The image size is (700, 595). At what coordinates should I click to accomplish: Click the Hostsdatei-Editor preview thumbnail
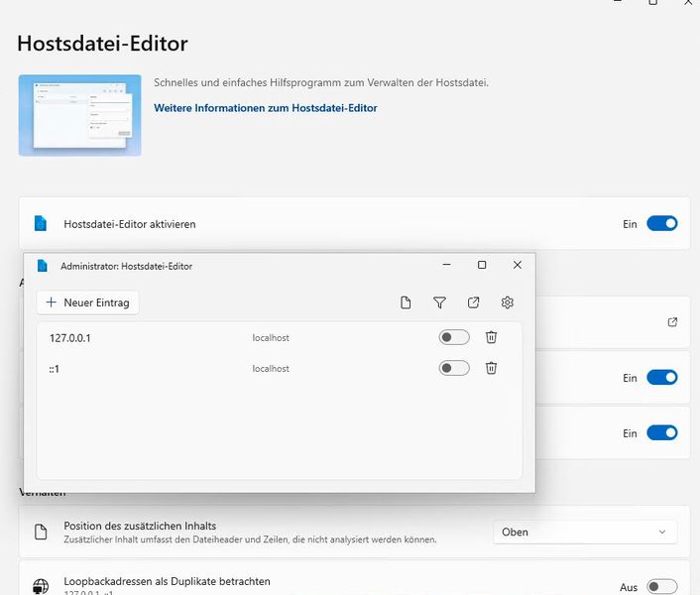pos(80,115)
